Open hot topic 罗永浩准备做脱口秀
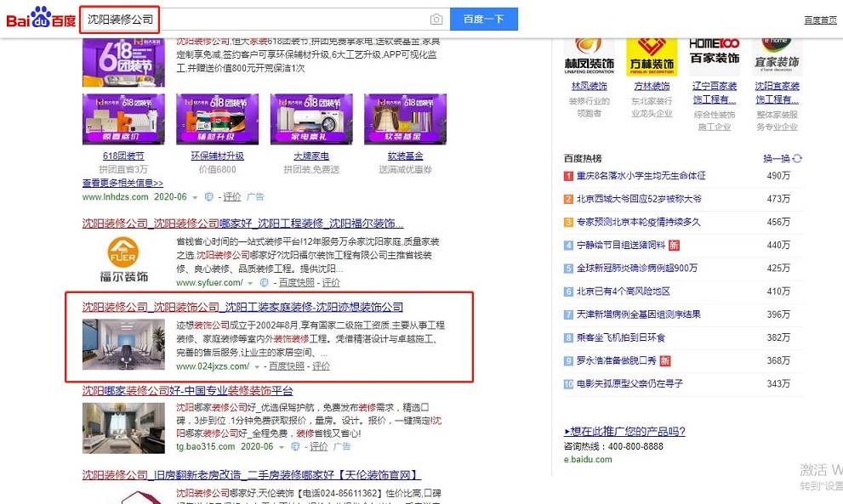 tap(616, 360)
